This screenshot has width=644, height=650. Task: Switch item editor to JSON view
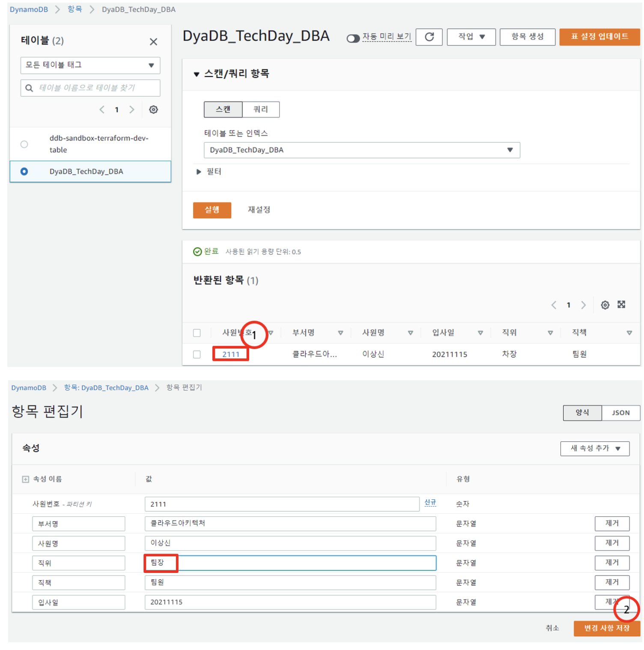[x=621, y=413]
